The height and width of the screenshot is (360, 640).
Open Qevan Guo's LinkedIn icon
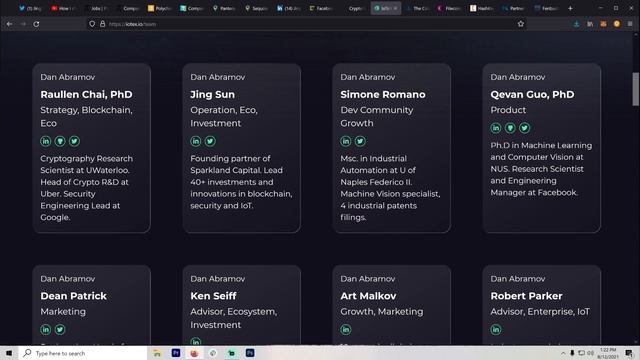pyautogui.click(x=496, y=128)
